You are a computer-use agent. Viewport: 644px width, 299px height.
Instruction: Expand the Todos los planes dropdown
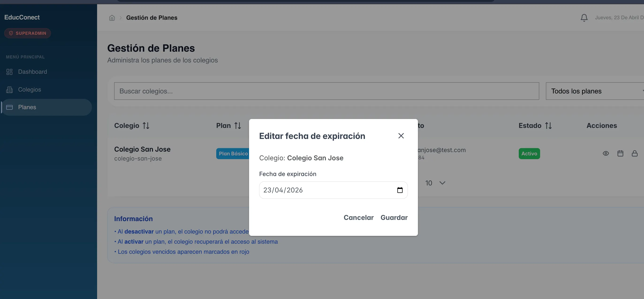click(595, 91)
